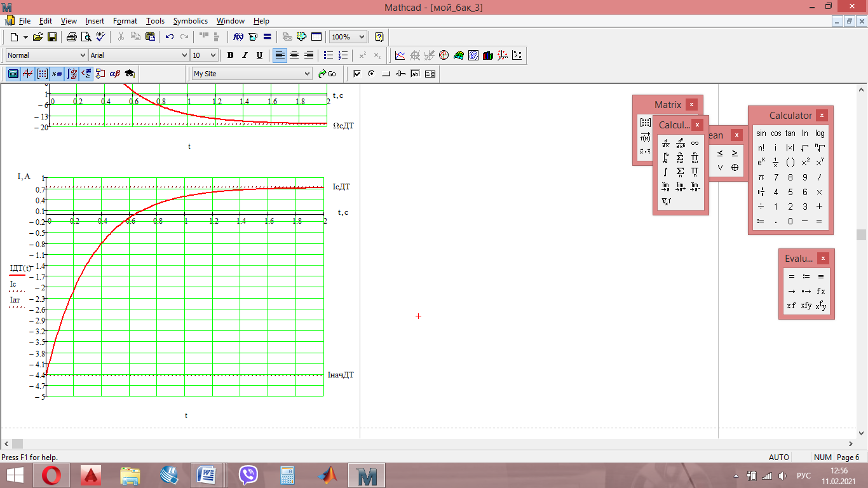Print the worksheet using the printer icon
This screenshot has height=488, width=868.
tap(72, 37)
